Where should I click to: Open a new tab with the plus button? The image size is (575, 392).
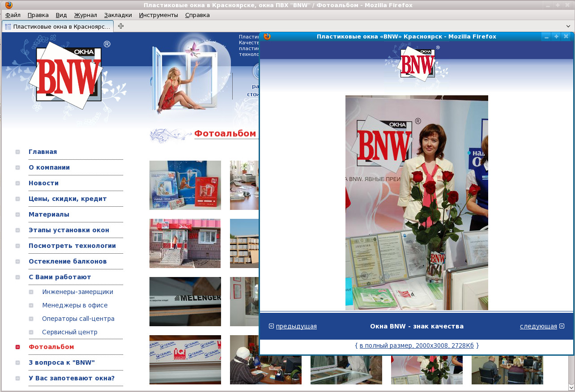(121, 26)
